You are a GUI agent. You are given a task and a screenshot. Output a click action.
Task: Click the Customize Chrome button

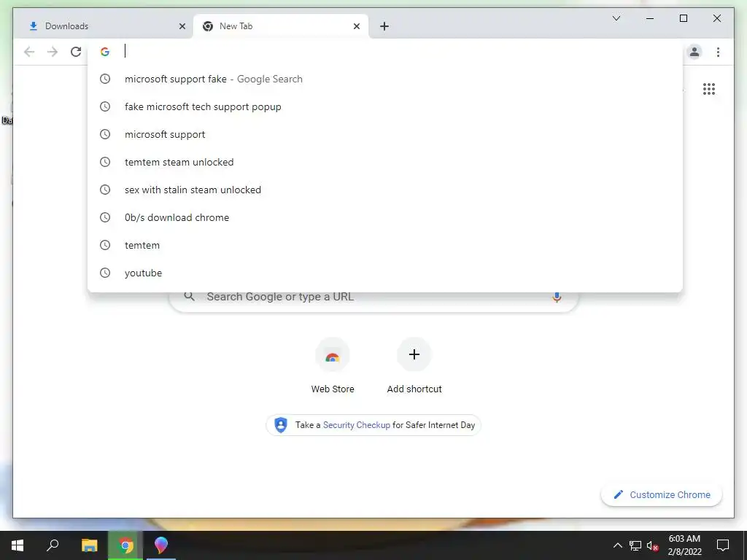[x=662, y=495]
